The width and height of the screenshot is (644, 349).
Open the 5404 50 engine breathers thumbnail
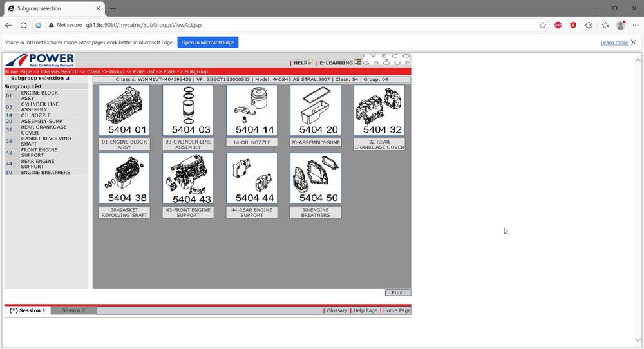(x=316, y=178)
